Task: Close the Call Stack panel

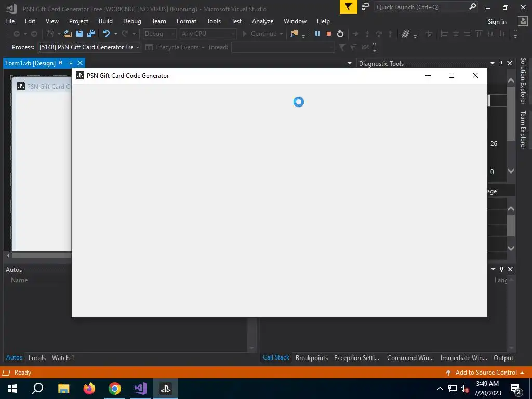Action: pyautogui.click(x=510, y=269)
